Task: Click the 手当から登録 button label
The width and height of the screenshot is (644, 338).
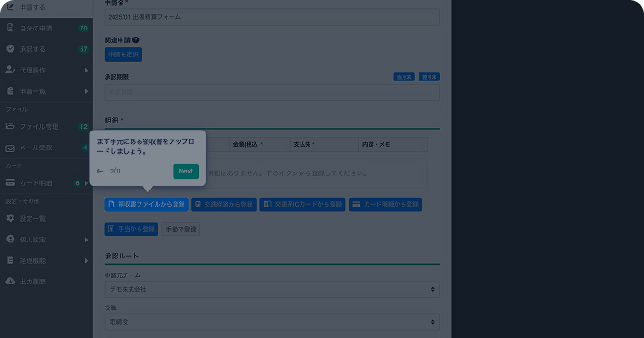Action: coord(136,229)
